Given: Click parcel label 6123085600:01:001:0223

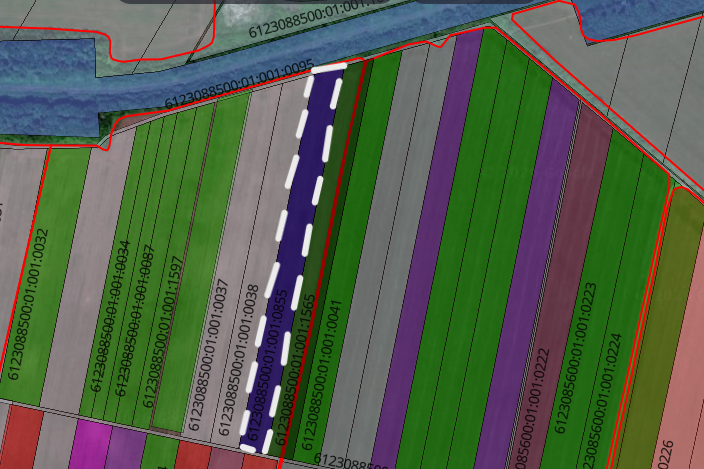Looking at the screenshot, I should tap(576, 358).
